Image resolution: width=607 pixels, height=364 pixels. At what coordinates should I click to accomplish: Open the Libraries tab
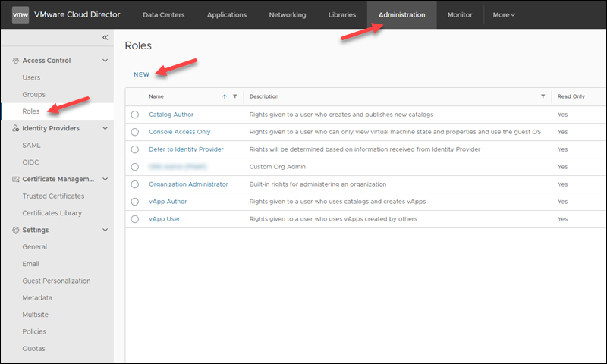pos(342,14)
